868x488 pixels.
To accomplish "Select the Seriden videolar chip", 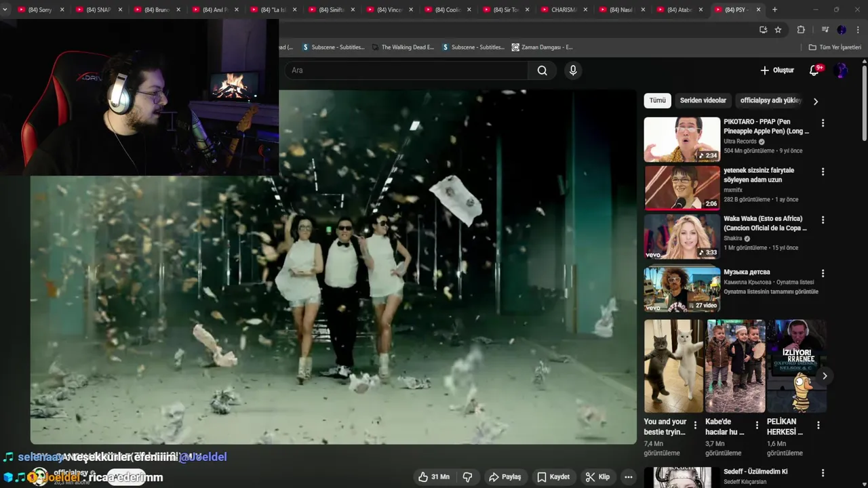I will 703,100.
